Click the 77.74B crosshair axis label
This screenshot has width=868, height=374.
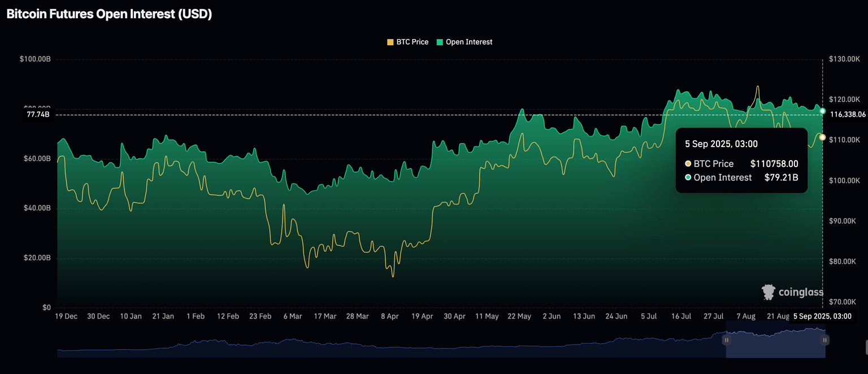coord(38,114)
